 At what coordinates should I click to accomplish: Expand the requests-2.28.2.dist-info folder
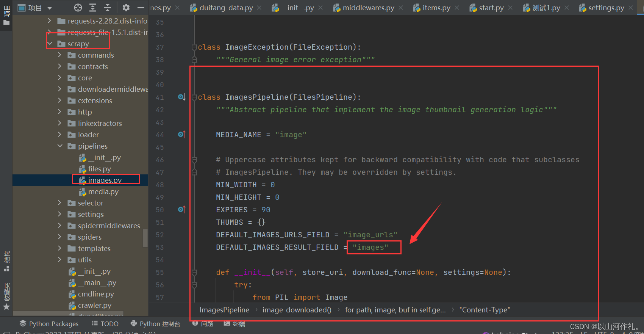[49, 21]
